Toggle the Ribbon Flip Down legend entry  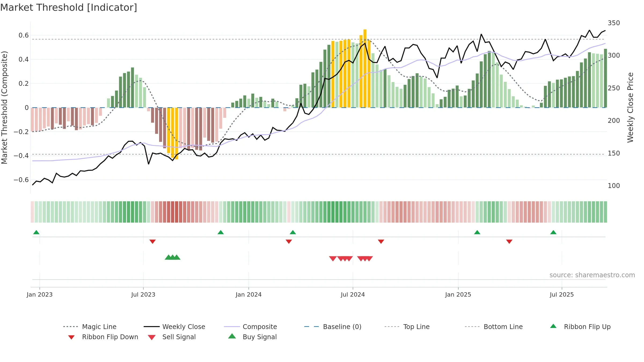coord(103,337)
